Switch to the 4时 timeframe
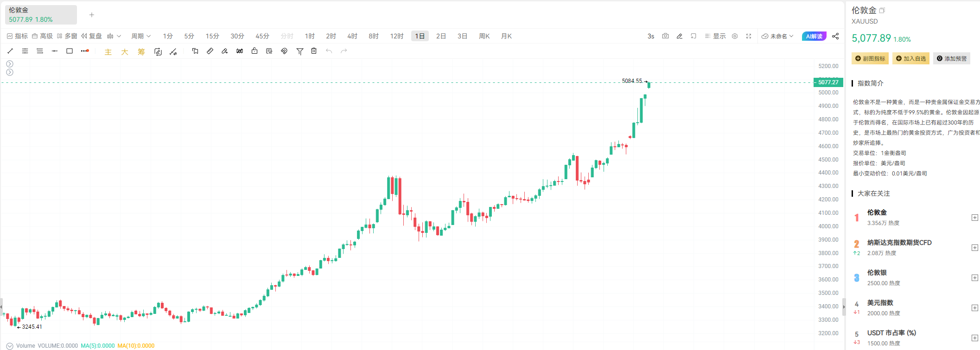The height and width of the screenshot is (350, 980). 352,36
